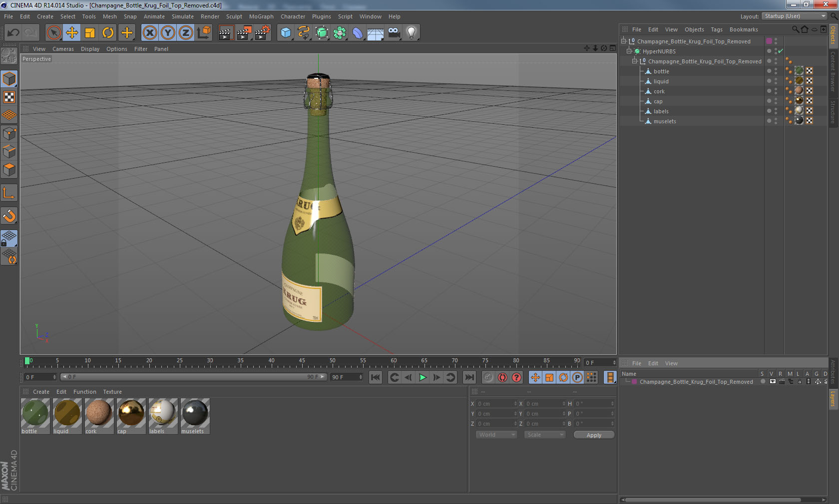Image resolution: width=839 pixels, height=504 pixels.
Task: Collapse top Champagne_Bottle_Krug root node
Action: pos(623,41)
